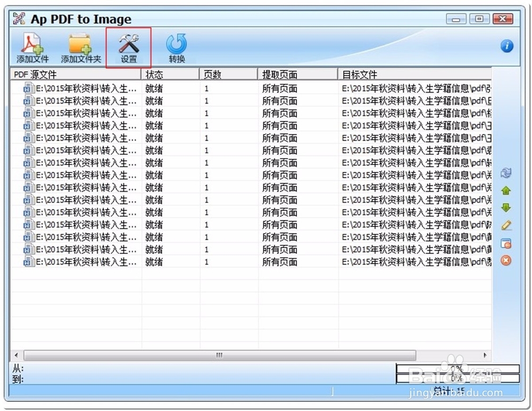Open the blue info (about) icon
Image resolution: width=532 pixels, height=411 pixels.
pyautogui.click(x=507, y=46)
